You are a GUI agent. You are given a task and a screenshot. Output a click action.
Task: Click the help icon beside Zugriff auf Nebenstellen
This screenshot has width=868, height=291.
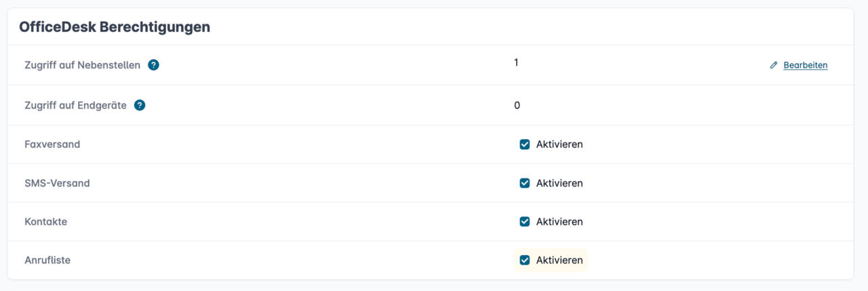click(x=153, y=65)
